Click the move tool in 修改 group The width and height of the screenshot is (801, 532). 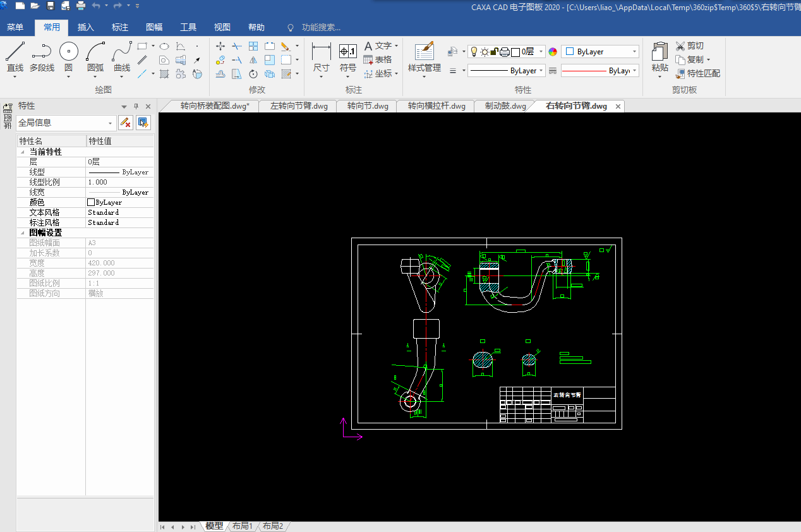point(220,46)
